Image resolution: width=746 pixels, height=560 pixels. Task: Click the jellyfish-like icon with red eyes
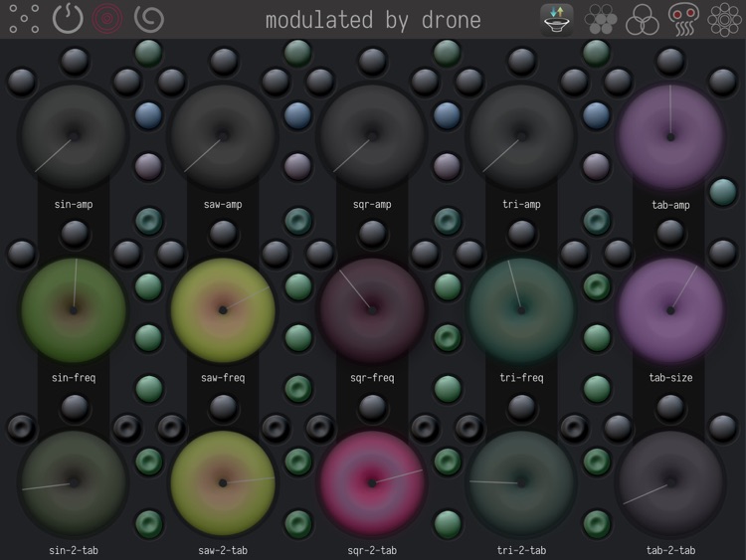683,20
